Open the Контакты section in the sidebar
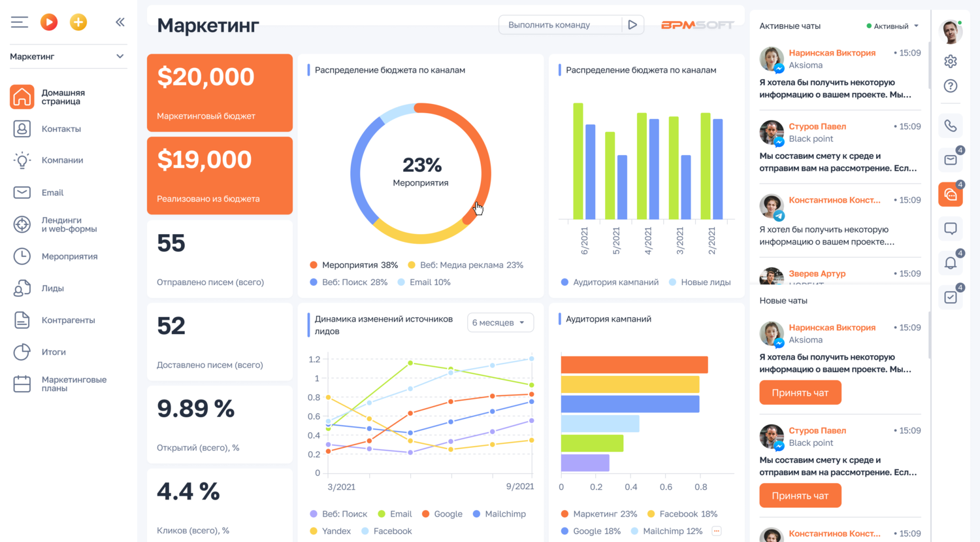The width and height of the screenshot is (980, 542). tap(22, 129)
